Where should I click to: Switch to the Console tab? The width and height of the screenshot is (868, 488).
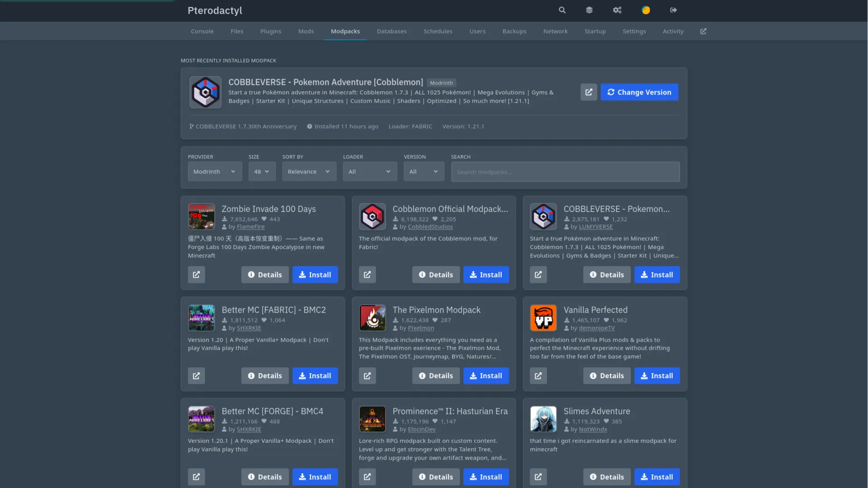202,31
